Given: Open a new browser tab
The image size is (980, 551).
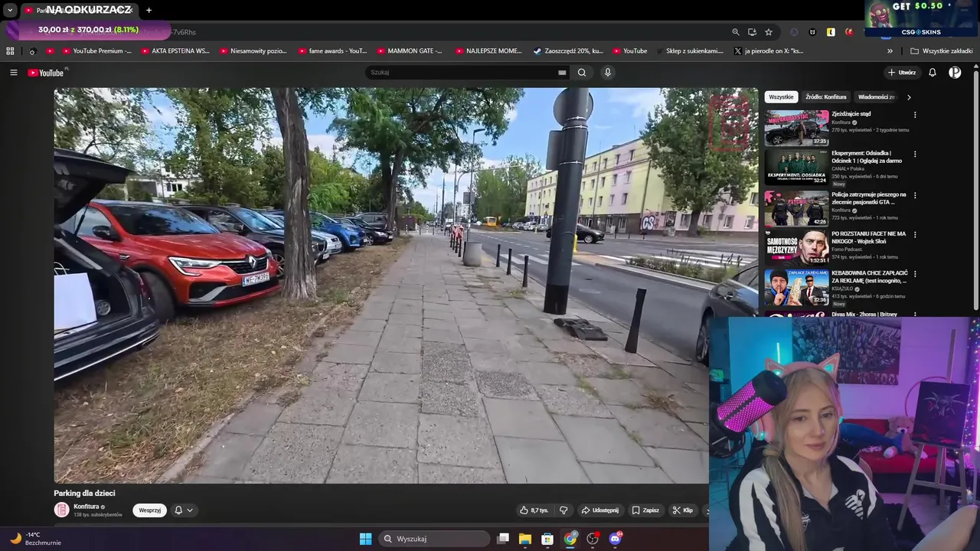Looking at the screenshot, I should [x=149, y=10].
